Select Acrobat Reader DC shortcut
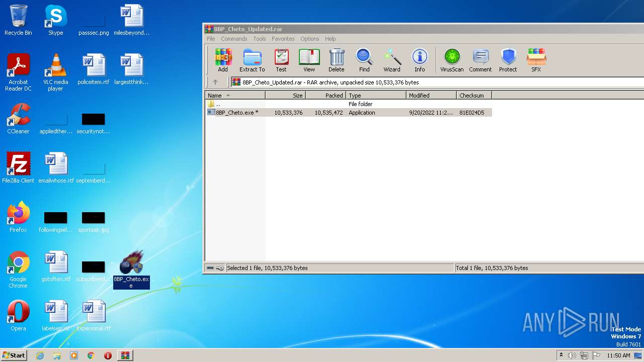The image size is (644, 362). tap(18, 72)
